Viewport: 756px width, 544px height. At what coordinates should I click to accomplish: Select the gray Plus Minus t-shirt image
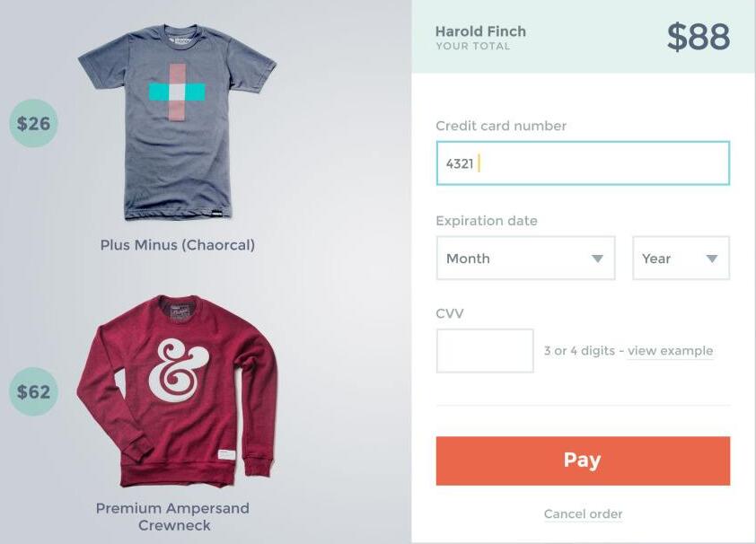[177, 121]
